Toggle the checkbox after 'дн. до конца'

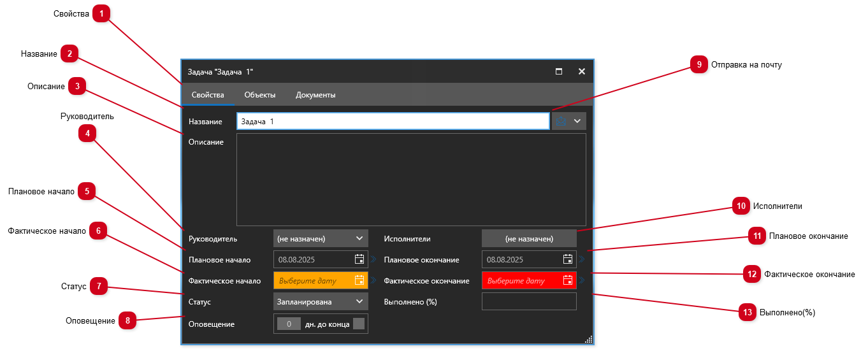click(x=359, y=324)
